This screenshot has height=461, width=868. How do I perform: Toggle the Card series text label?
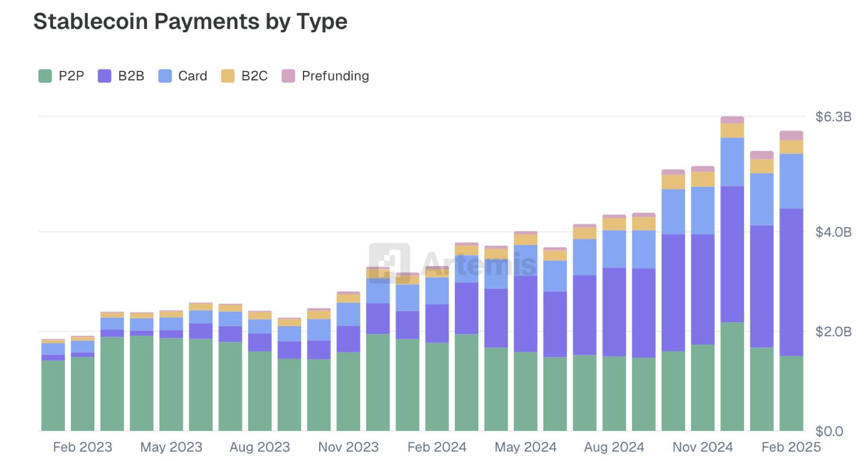(x=193, y=76)
